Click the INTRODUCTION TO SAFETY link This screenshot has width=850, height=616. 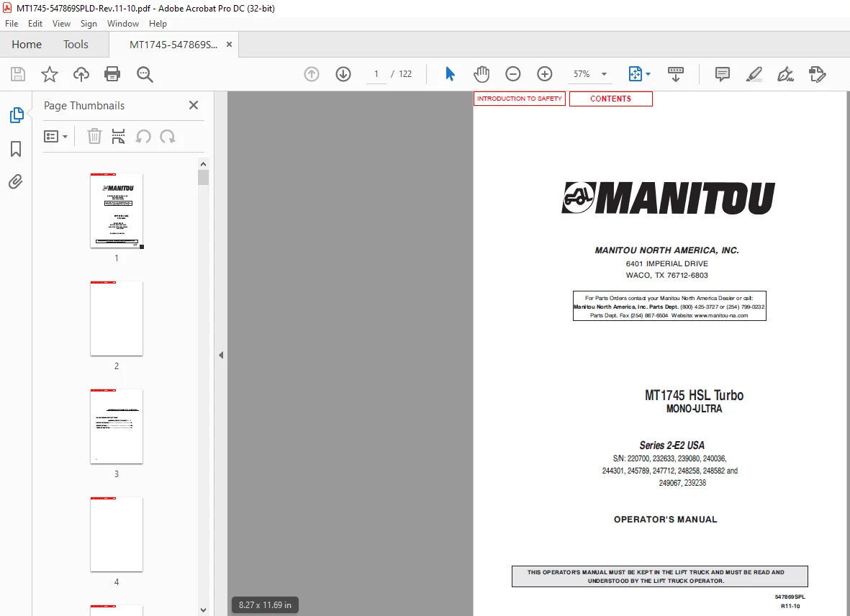[520, 99]
